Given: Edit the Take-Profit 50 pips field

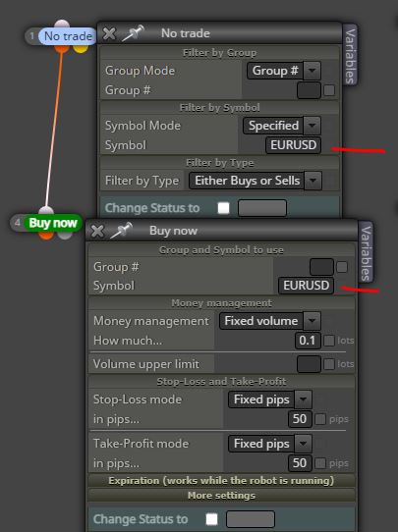Looking at the screenshot, I should pos(300,463).
